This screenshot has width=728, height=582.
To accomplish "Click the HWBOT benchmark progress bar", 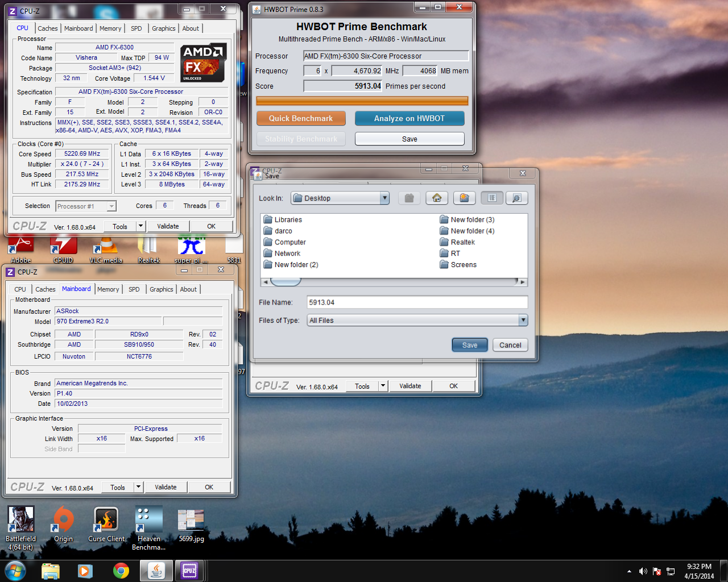I will coord(362,101).
